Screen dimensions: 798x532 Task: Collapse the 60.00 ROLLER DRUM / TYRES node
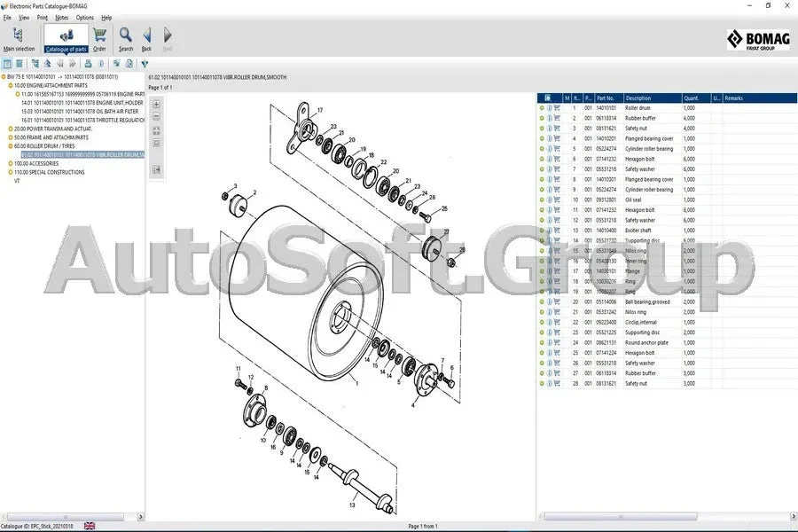10,146
